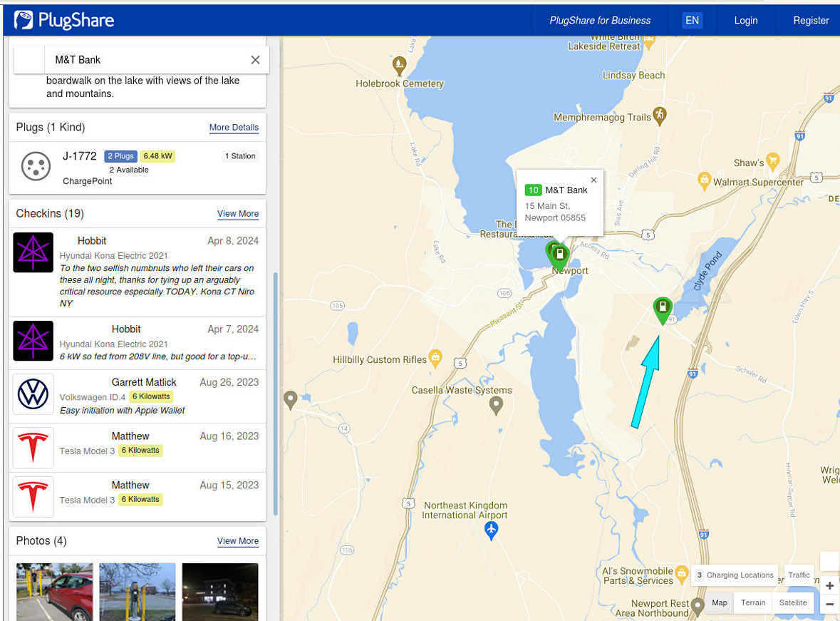
Task: Close the M&T Bank map popup
Action: pos(594,180)
